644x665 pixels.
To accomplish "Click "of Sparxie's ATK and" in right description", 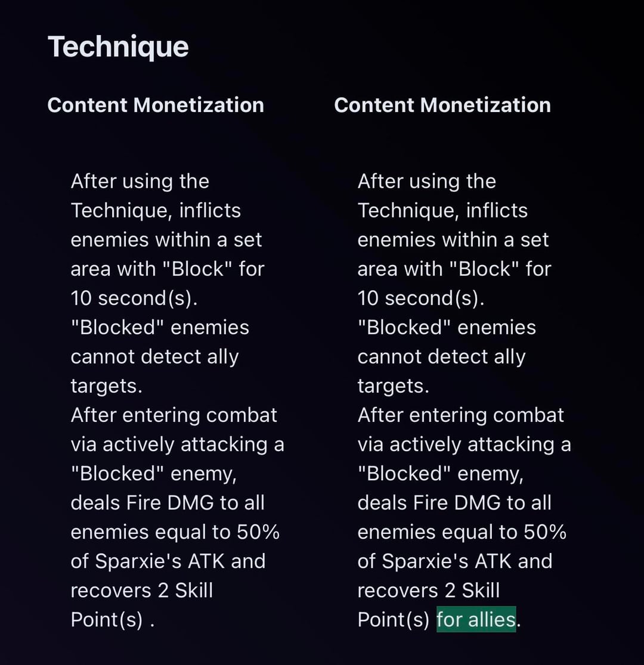I will coord(454,561).
